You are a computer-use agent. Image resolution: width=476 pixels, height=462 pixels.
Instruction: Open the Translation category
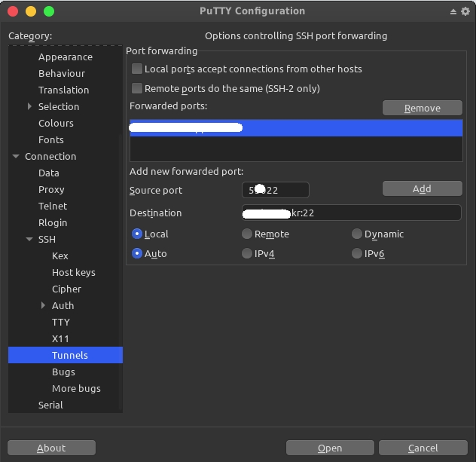tap(63, 90)
